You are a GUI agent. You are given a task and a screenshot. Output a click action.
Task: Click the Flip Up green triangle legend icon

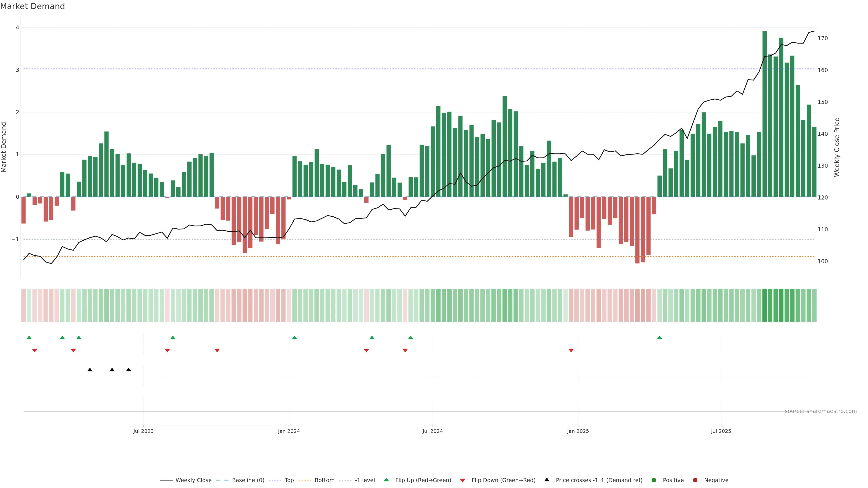(x=387, y=480)
